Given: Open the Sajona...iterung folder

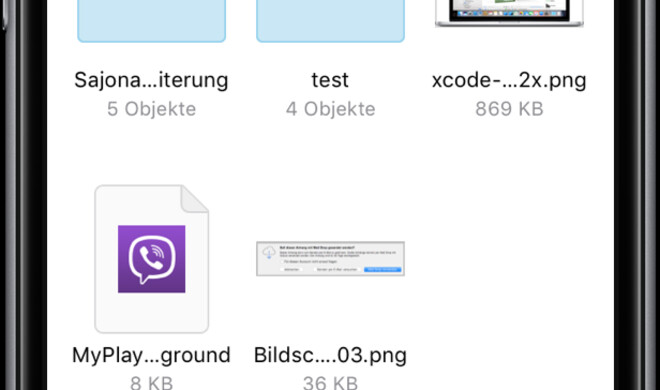Looking at the screenshot, I should pyautogui.click(x=152, y=21).
